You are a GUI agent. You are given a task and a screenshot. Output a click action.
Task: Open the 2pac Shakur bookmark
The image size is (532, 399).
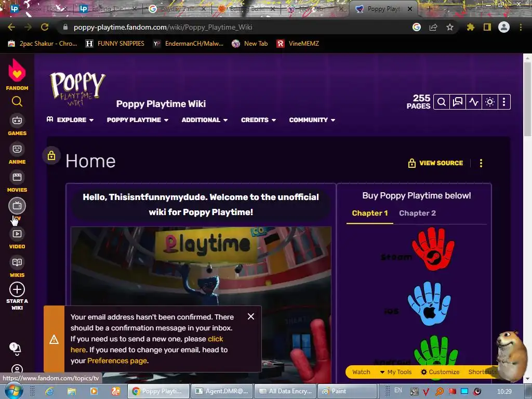pos(43,44)
